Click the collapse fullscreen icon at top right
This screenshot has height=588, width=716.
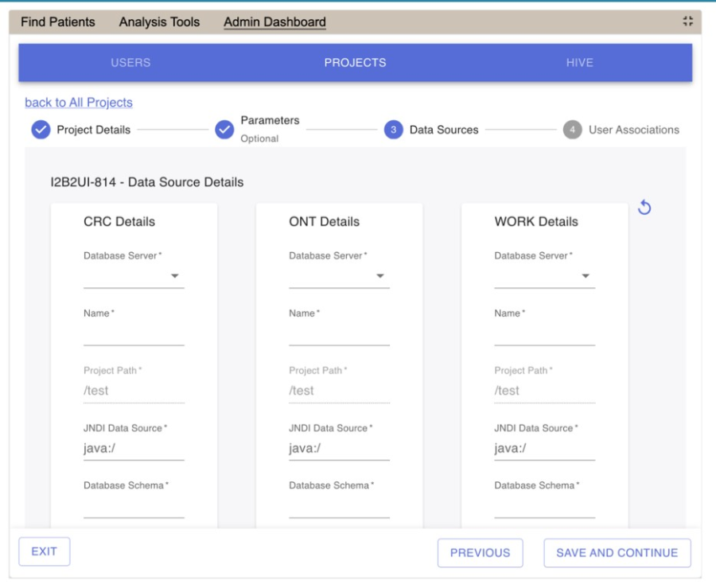tap(688, 22)
